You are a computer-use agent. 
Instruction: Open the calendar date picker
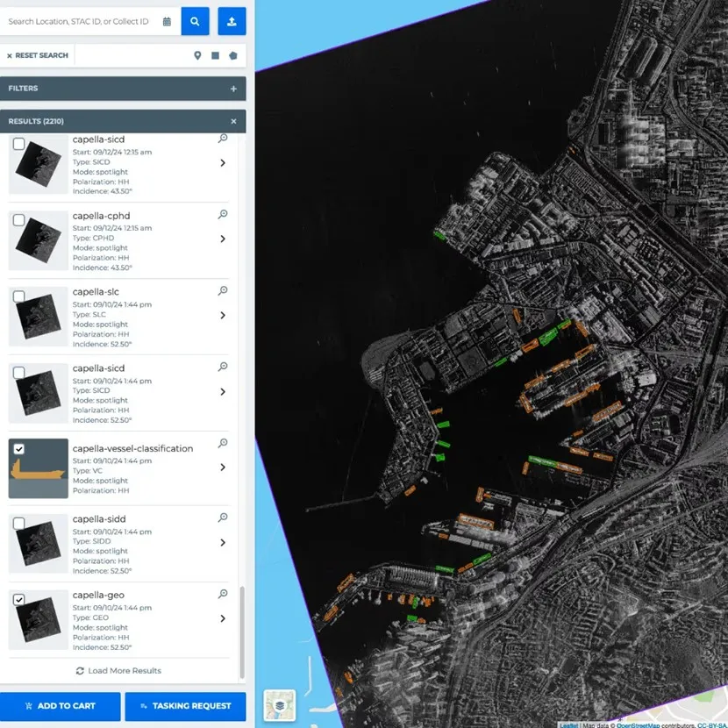167,21
